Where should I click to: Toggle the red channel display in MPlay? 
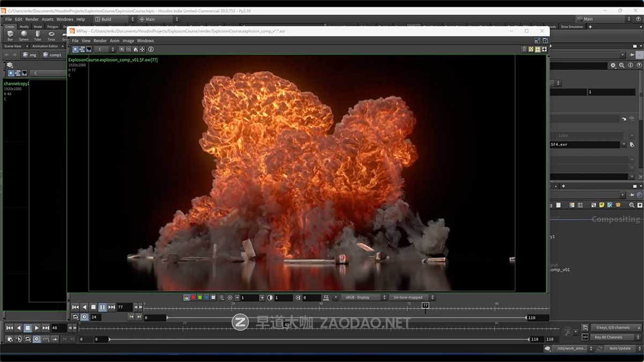(193, 297)
